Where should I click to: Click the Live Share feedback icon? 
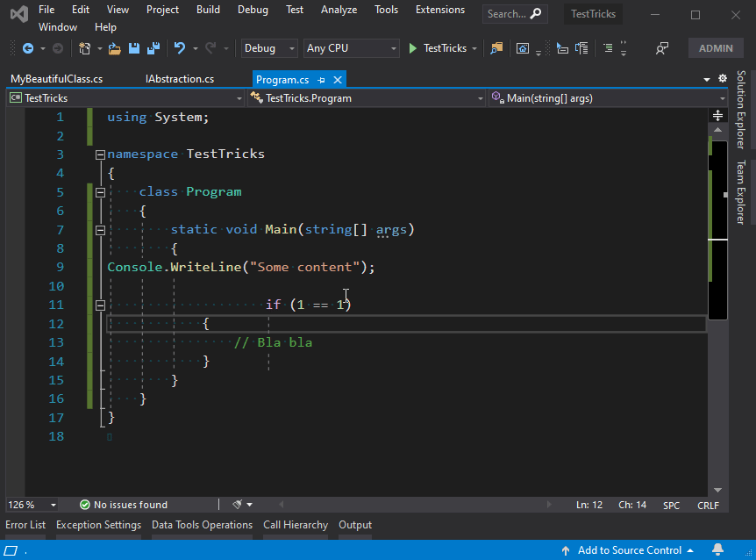click(662, 48)
